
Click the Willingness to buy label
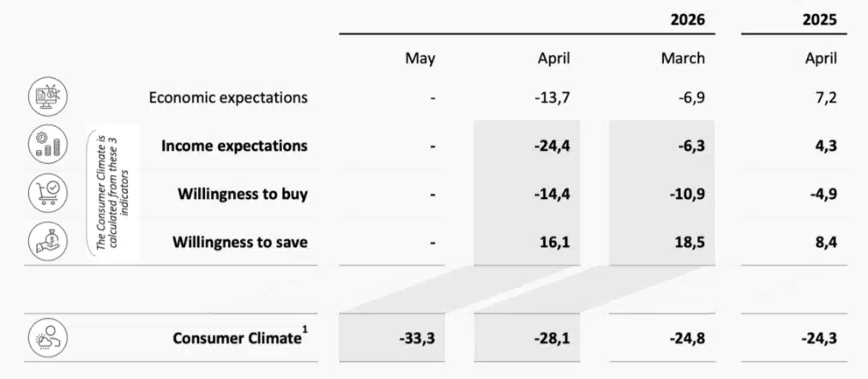coord(243,194)
